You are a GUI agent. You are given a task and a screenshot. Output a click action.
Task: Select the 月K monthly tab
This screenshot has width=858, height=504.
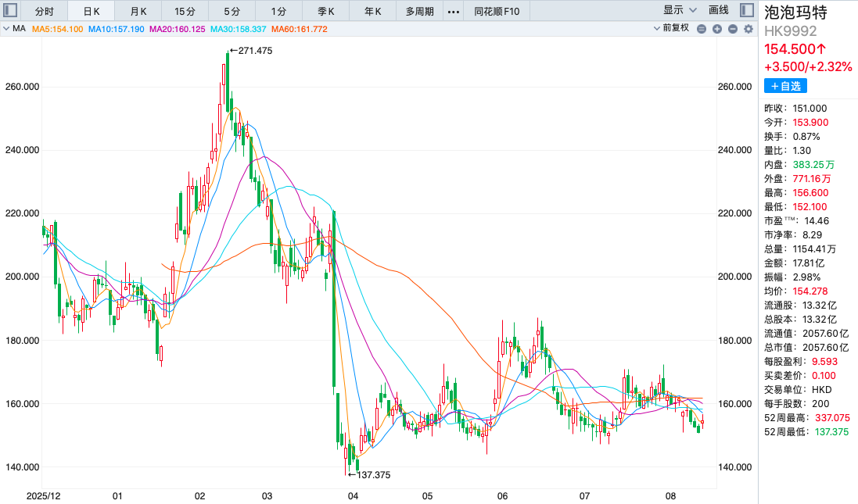tap(138, 12)
